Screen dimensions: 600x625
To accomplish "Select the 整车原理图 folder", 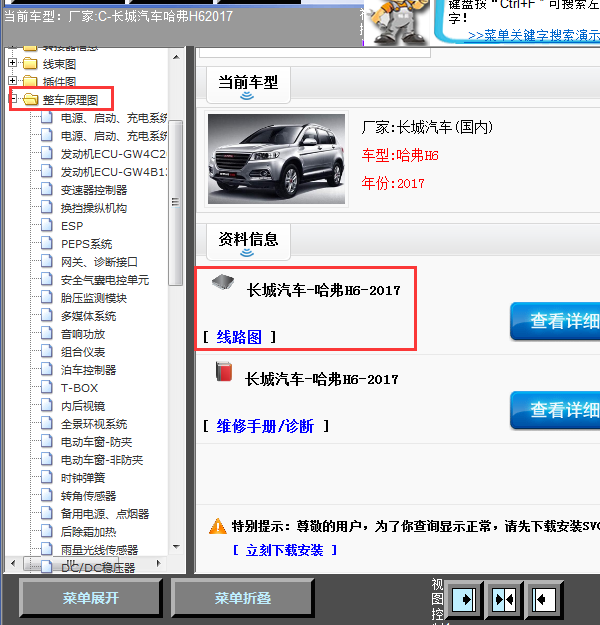I will pos(70,100).
